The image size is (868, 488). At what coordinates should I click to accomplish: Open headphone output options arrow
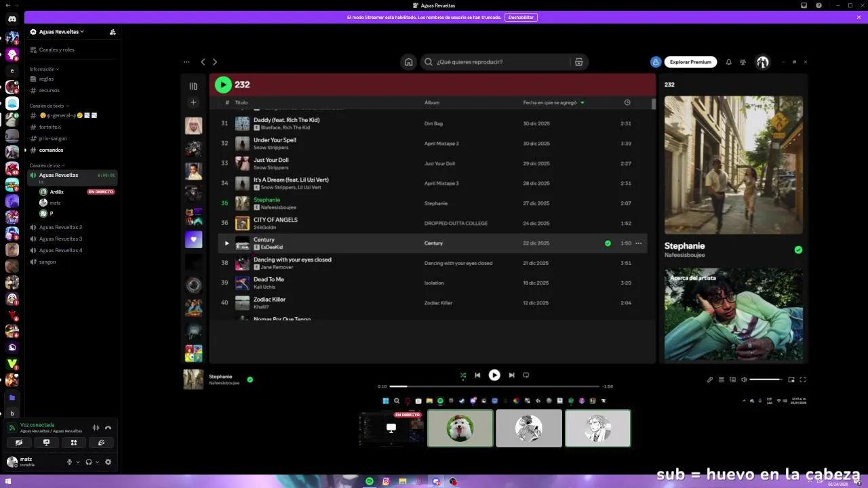point(97,462)
